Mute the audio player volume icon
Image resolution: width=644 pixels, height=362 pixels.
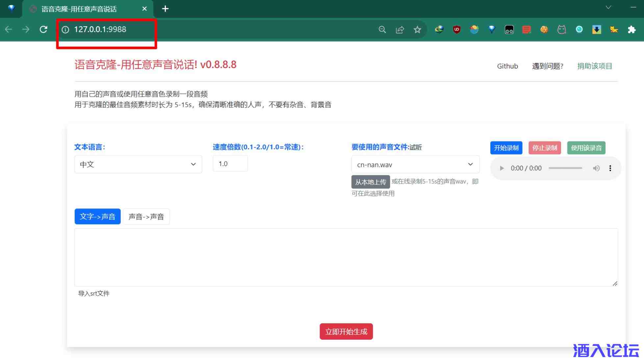[x=596, y=168]
